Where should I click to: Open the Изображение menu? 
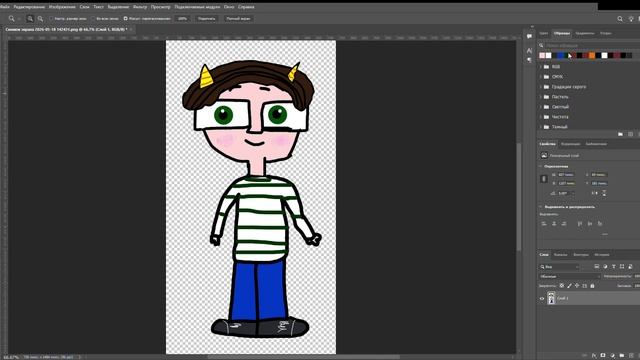click(x=62, y=7)
